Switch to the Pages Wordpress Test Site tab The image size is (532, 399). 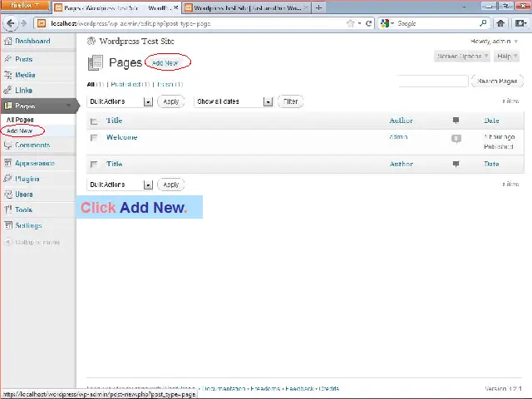tap(116, 7)
